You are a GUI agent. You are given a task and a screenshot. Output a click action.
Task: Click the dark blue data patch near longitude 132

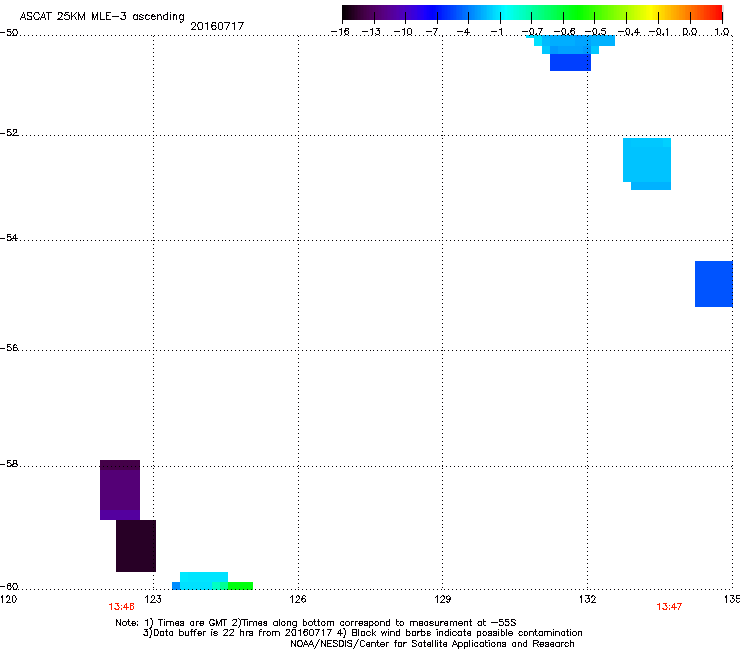[x=570, y=62]
